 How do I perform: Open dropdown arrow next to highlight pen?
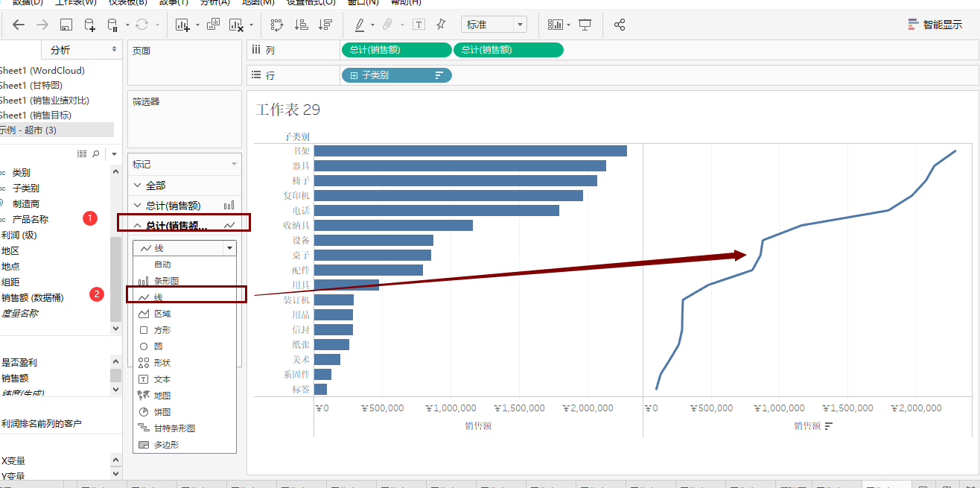[x=372, y=25]
